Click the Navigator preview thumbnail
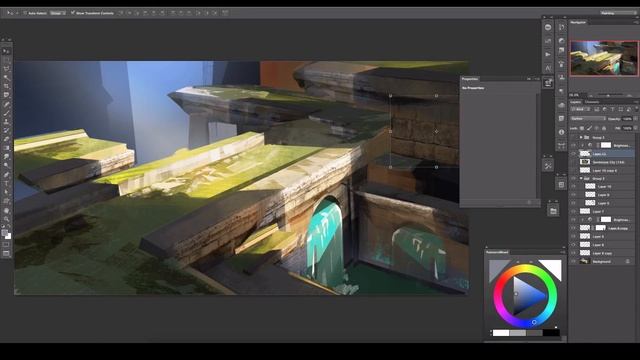The height and width of the screenshot is (360, 640). pyautogui.click(x=604, y=58)
